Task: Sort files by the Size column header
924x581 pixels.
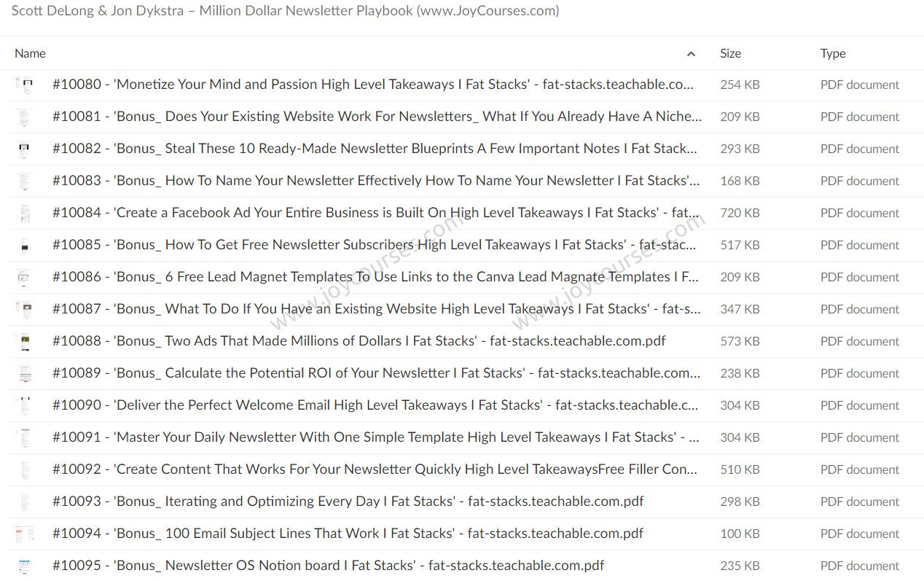Action: 730,53
